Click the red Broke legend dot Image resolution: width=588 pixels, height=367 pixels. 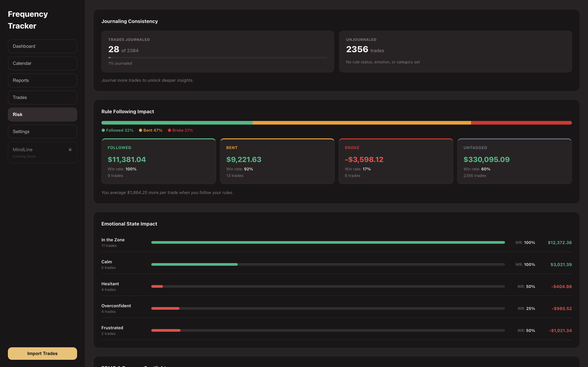coord(170,130)
